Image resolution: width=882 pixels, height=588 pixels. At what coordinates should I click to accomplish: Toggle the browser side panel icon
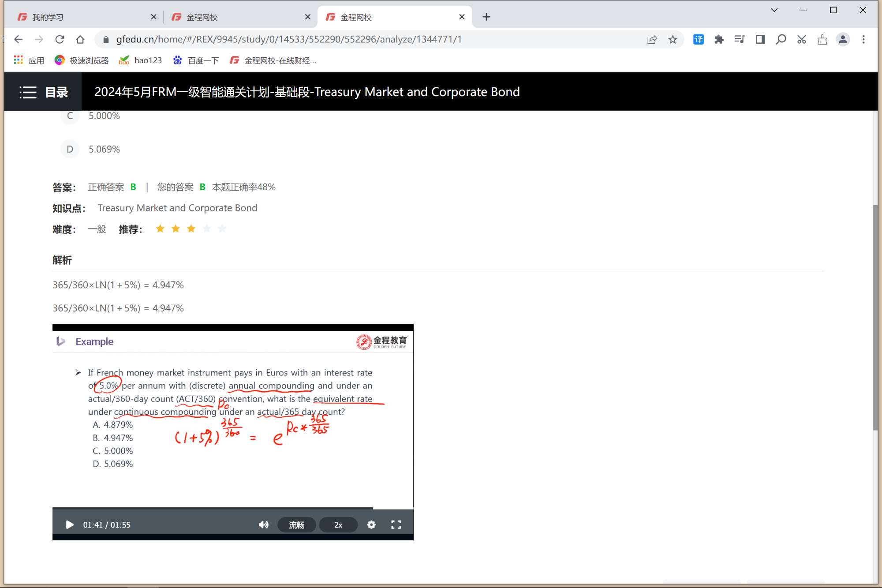pyautogui.click(x=760, y=40)
